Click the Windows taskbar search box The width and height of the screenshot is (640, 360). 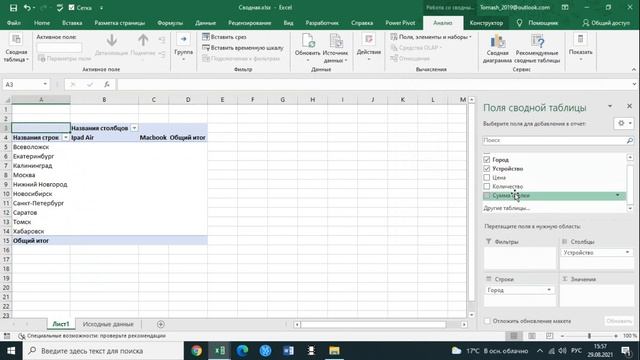[x=103, y=351]
